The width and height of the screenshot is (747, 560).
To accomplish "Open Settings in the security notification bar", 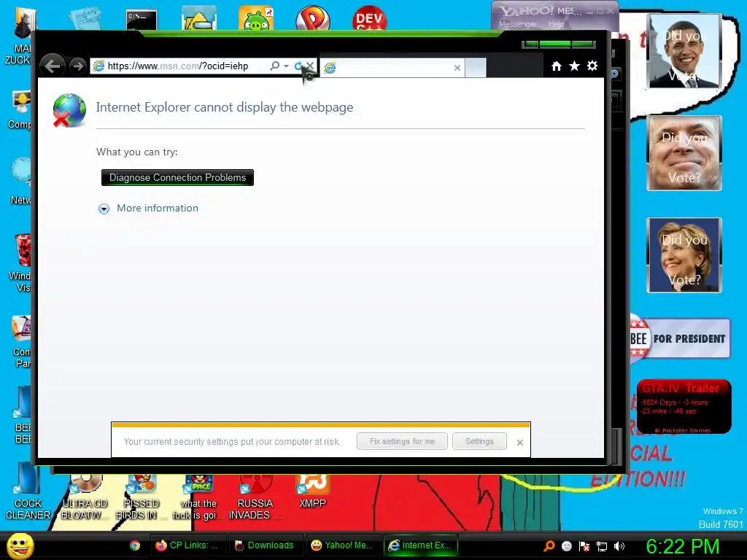I will (x=479, y=441).
